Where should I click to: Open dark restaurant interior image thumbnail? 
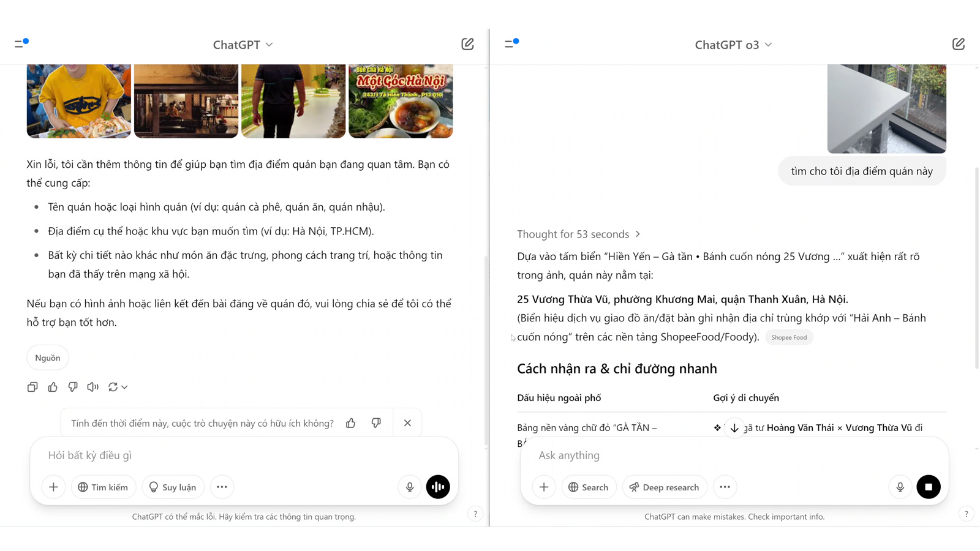coord(186,101)
